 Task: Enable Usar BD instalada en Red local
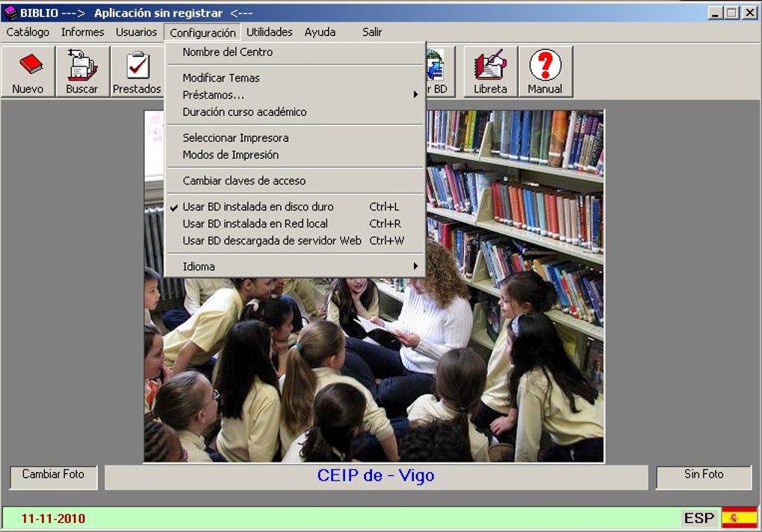tap(255, 223)
